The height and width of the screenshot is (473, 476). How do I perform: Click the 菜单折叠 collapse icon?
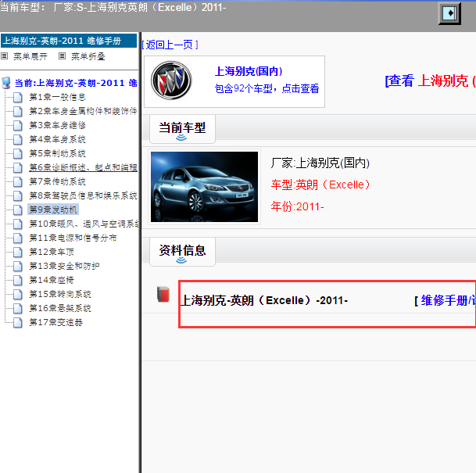[x=62, y=56]
